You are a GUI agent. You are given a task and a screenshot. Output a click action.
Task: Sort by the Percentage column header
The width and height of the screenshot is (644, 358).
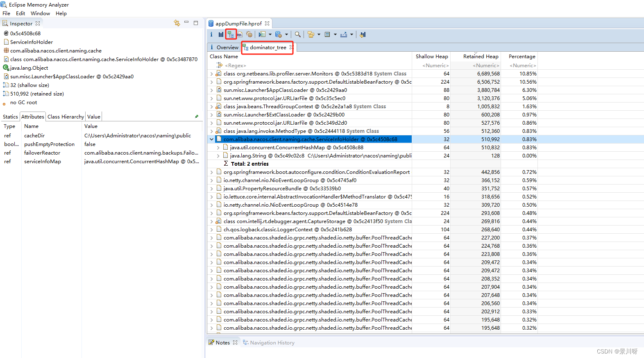[519, 57]
